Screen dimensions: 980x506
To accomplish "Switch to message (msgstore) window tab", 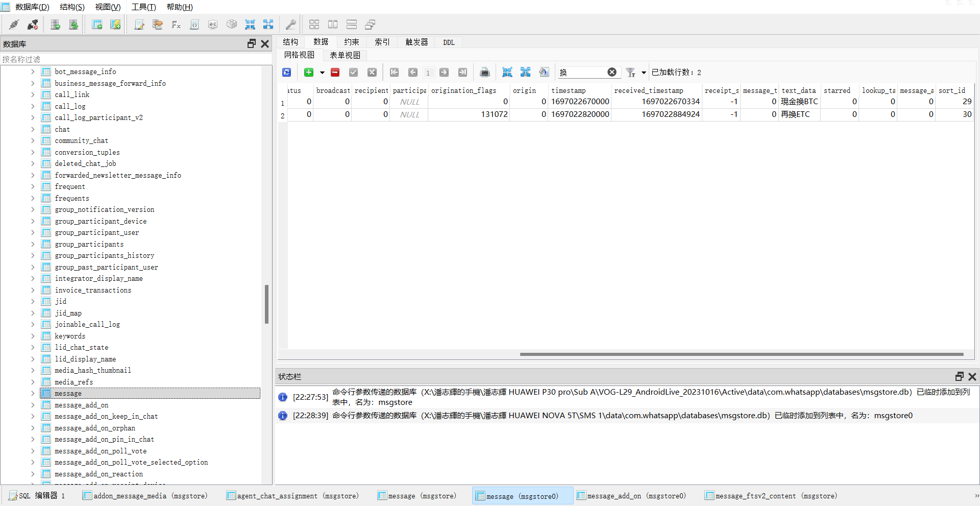I will click(416, 496).
